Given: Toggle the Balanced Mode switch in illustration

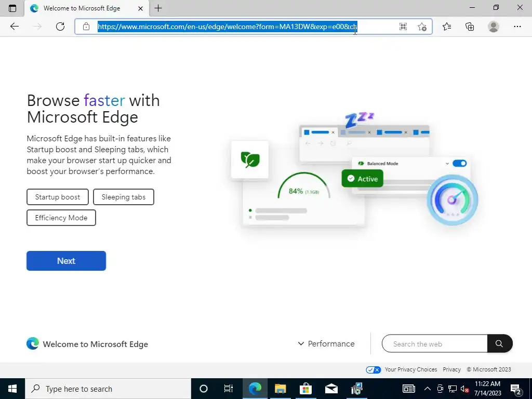Looking at the screenshot, I should [460, 164].
